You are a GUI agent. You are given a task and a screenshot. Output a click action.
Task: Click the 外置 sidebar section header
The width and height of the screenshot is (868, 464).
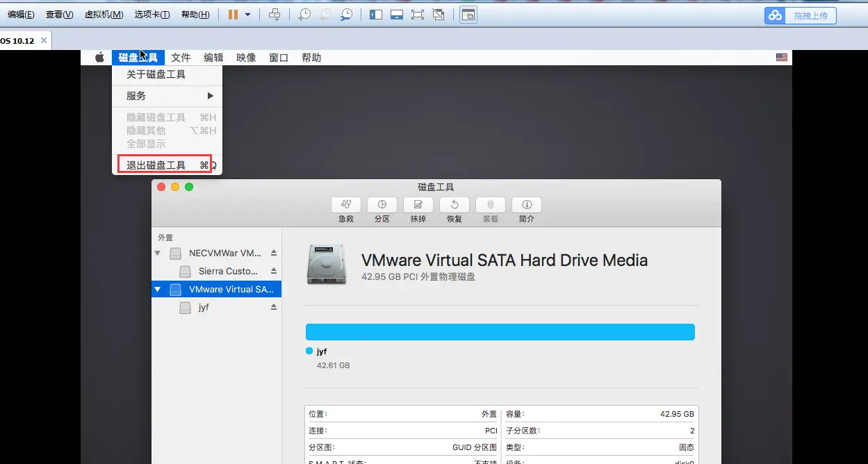pyautogui.click(x=165, y=238)
